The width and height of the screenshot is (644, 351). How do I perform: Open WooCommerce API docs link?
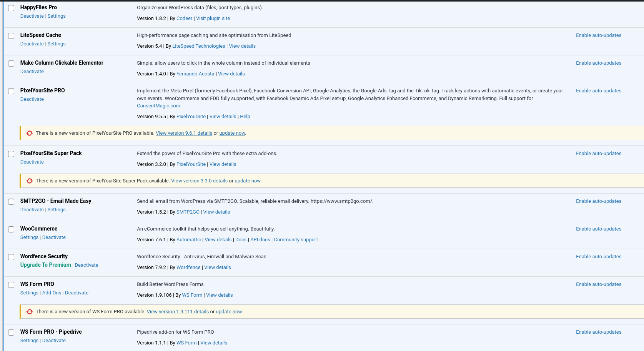click(x=260, y=240)
